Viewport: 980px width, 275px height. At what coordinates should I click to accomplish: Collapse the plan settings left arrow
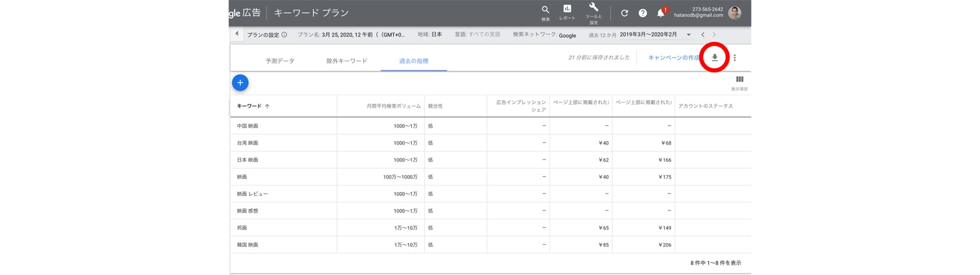tap(237, 34)
